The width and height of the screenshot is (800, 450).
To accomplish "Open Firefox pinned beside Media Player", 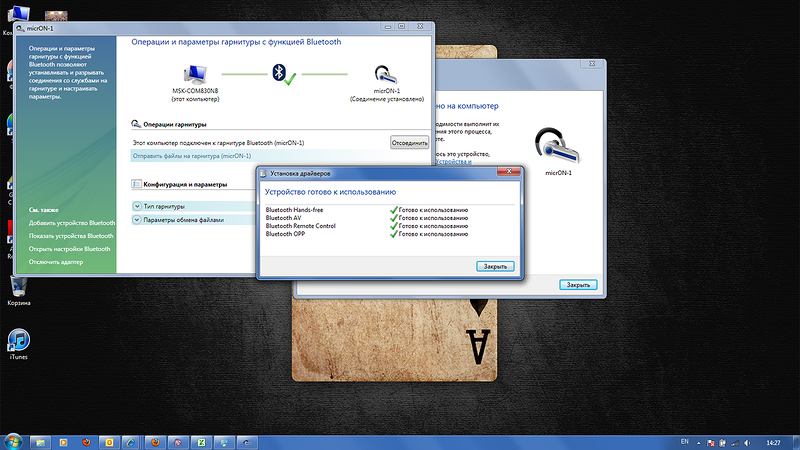I will click(86, 442).
